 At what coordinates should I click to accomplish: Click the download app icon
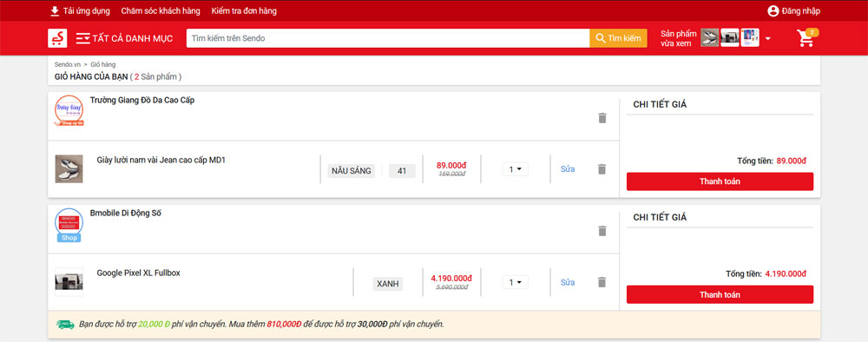point(54,10)
